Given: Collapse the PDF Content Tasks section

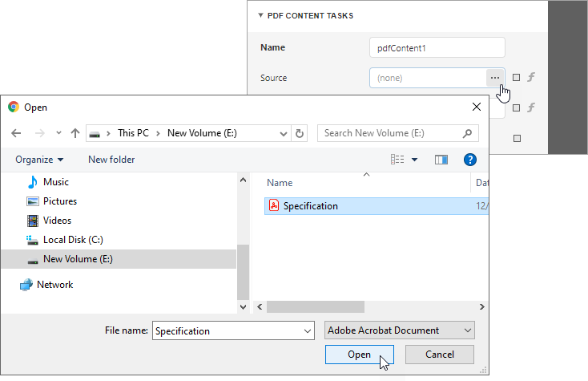Looking at the screenshot, I should click(260, 15).
